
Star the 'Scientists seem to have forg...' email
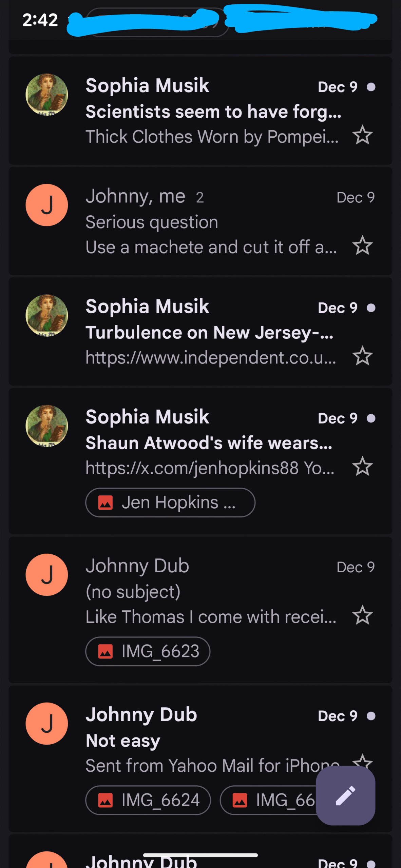362,135
